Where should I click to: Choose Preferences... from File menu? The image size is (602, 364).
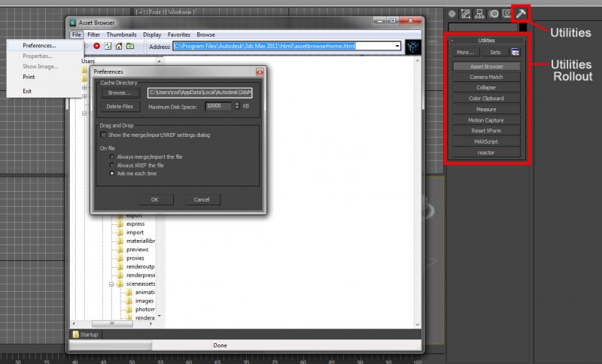pyautogui.click(x=45, y=45)
